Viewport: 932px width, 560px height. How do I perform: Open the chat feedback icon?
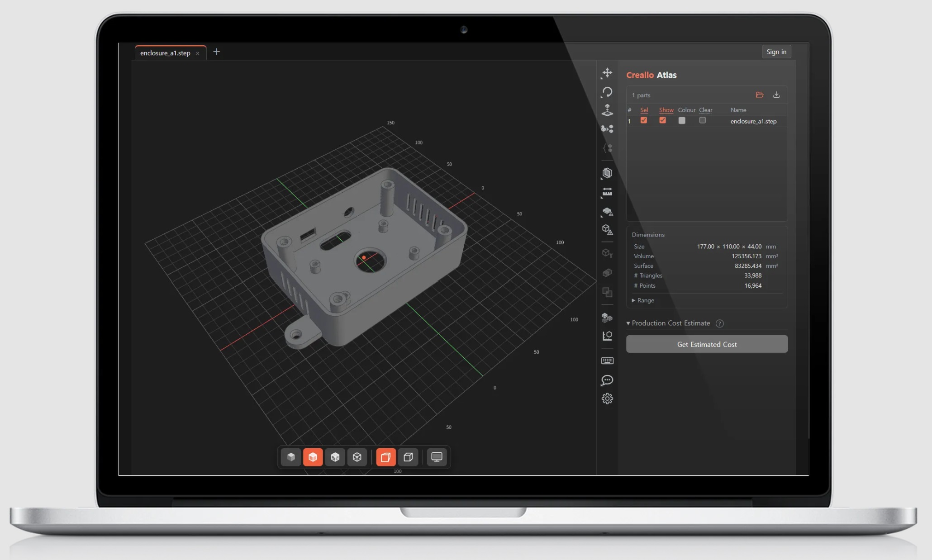coord(607,380)
